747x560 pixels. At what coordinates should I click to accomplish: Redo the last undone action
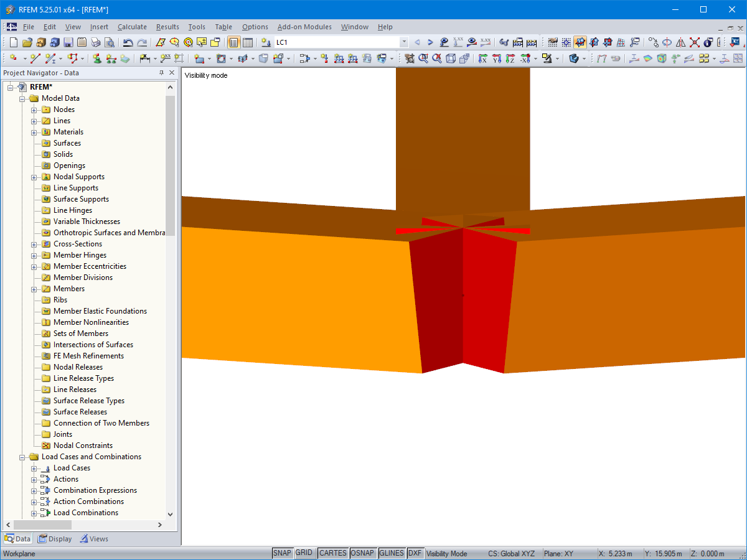pyautogui.click(x=142, y=42)
